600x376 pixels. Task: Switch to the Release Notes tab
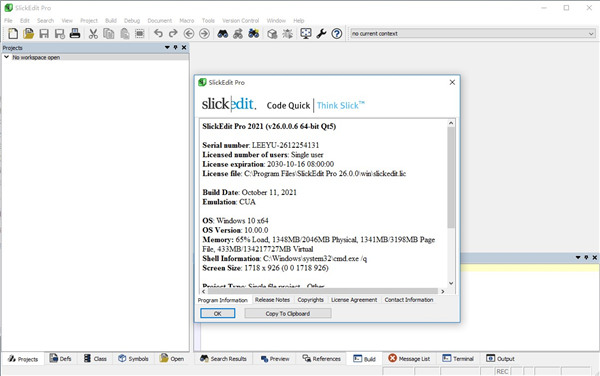[272, 300]
